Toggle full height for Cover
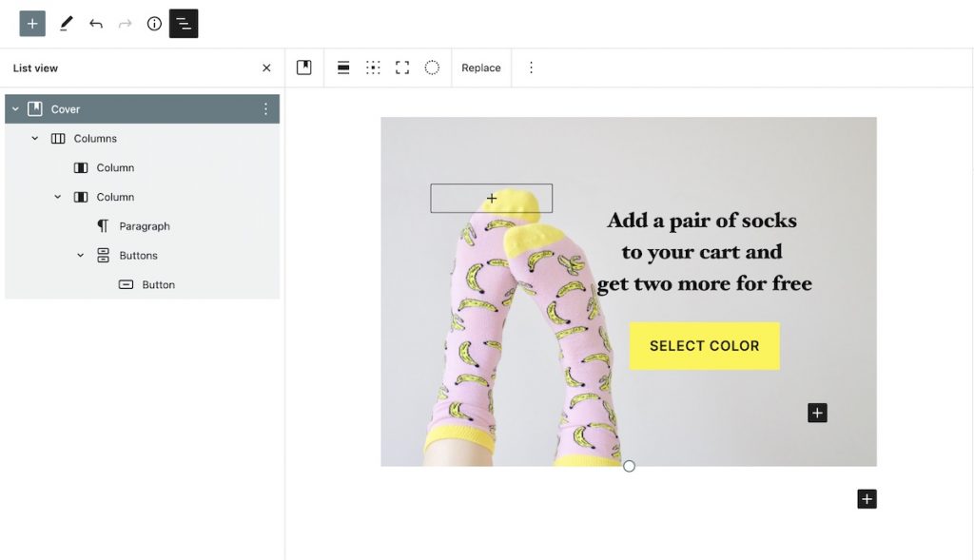 402,68
